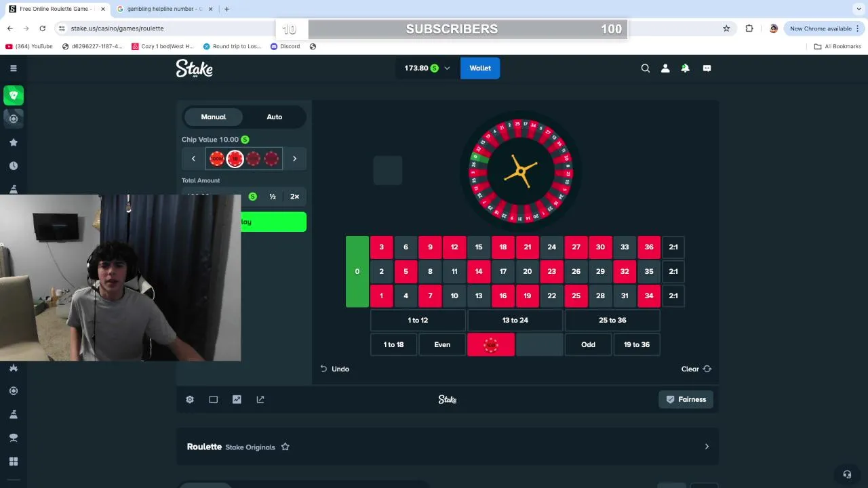Open the search magnifier in header
The height and width of the screenshot is (488, 868).
point(646,68)
